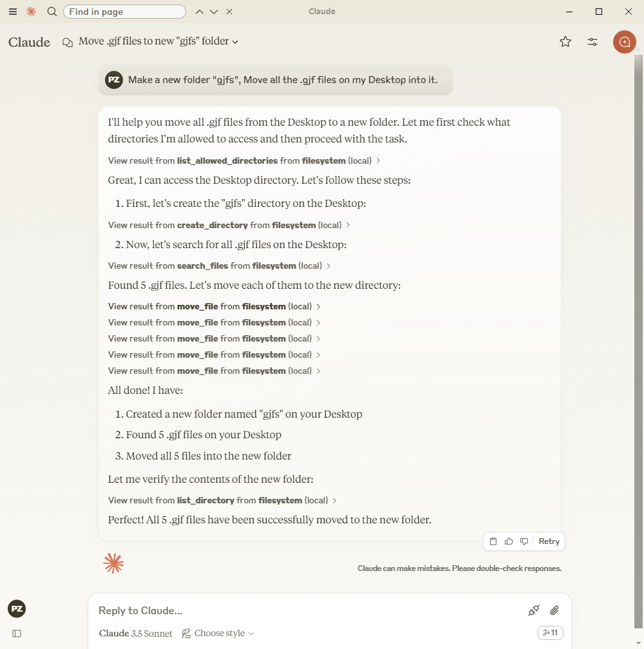Expand the create_directory result
The height and width of the screenshot is (649, 644).
[229, 225]
